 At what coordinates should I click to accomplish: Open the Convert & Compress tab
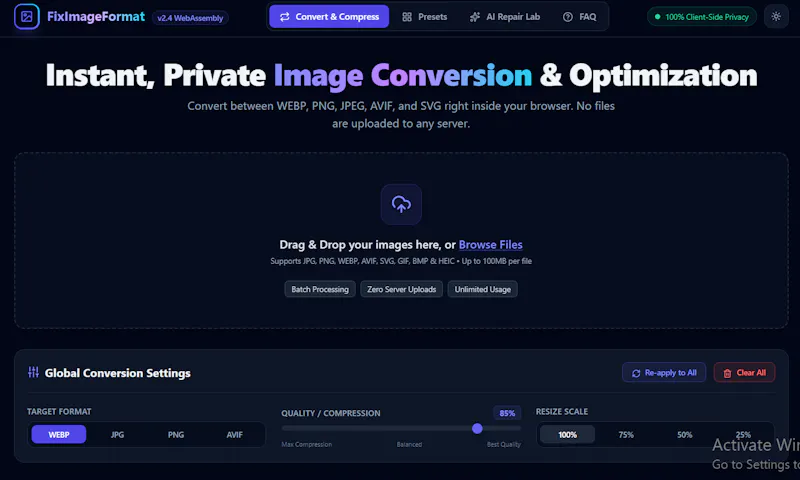click(x=329, y=17)
